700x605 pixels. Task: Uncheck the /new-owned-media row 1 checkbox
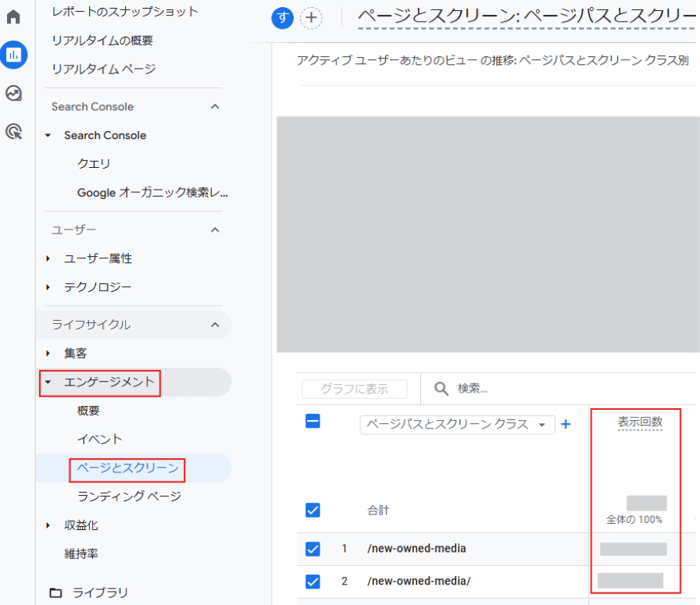(312, 548)
